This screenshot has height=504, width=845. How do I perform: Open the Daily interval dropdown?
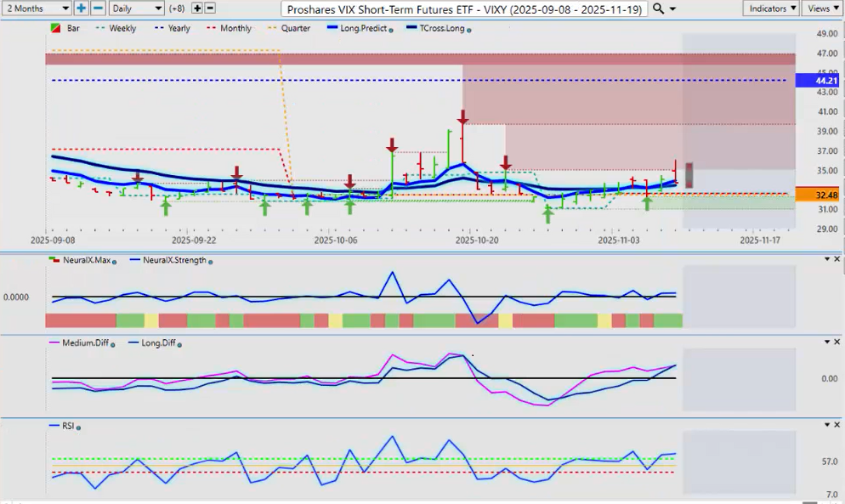(135, 8)
